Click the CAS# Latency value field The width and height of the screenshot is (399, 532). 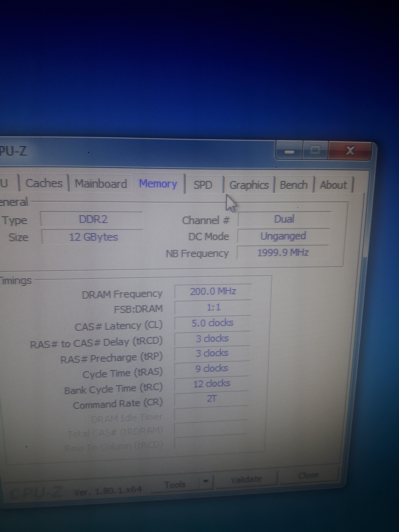click(212, 323)
